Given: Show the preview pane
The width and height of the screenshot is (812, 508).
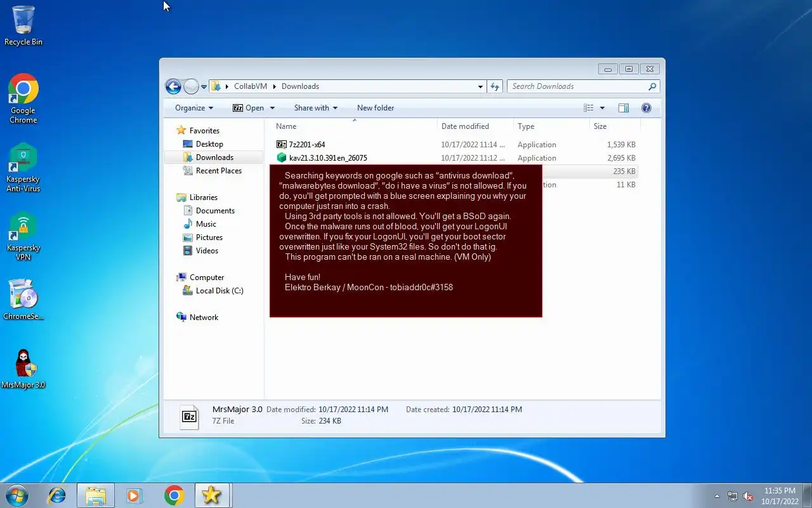Looking at the screenshot, I should point(624,108).
